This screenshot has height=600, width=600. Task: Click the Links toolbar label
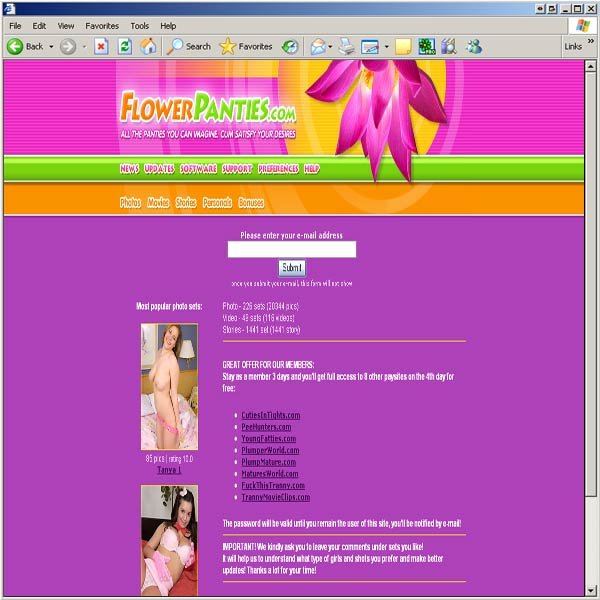(x=573, y=47)
